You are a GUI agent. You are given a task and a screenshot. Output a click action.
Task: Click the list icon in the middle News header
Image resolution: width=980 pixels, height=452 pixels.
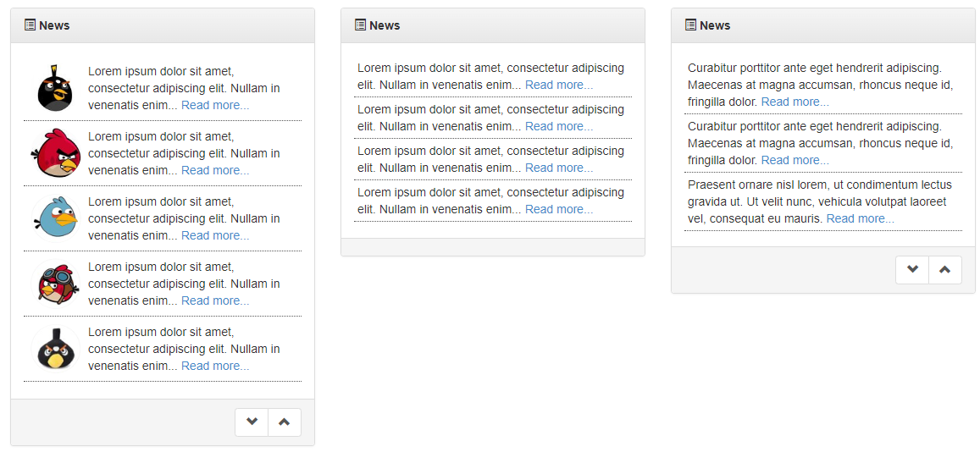[360, 25]
